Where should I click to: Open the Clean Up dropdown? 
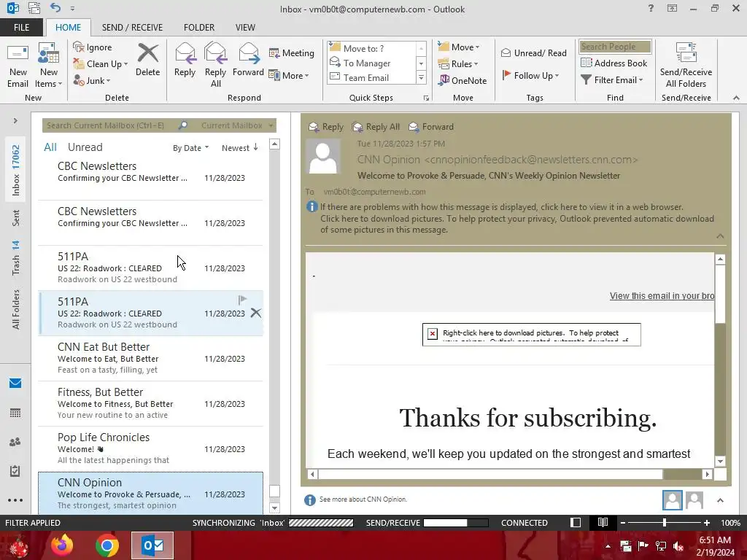tap(101, 64)
